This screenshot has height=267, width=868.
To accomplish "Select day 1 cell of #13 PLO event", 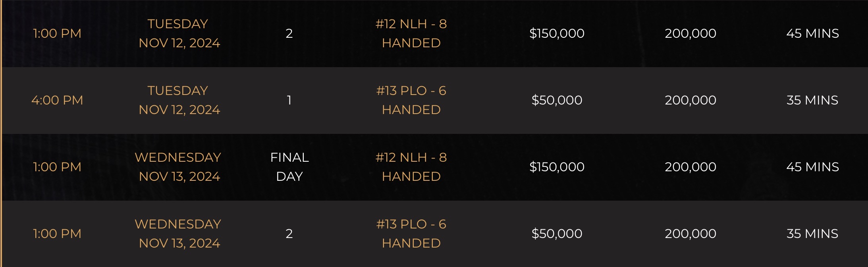I will pyautogui.click(x=289, y=100).
